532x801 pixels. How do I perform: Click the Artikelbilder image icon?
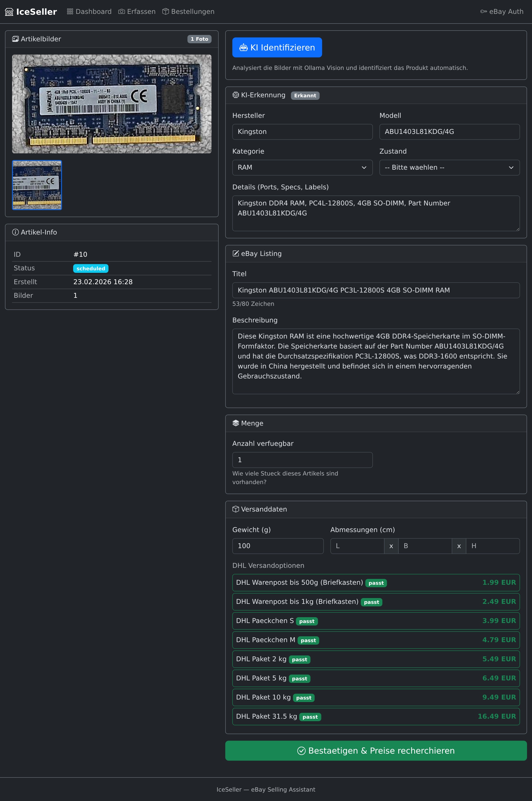(x=15, y=39)
